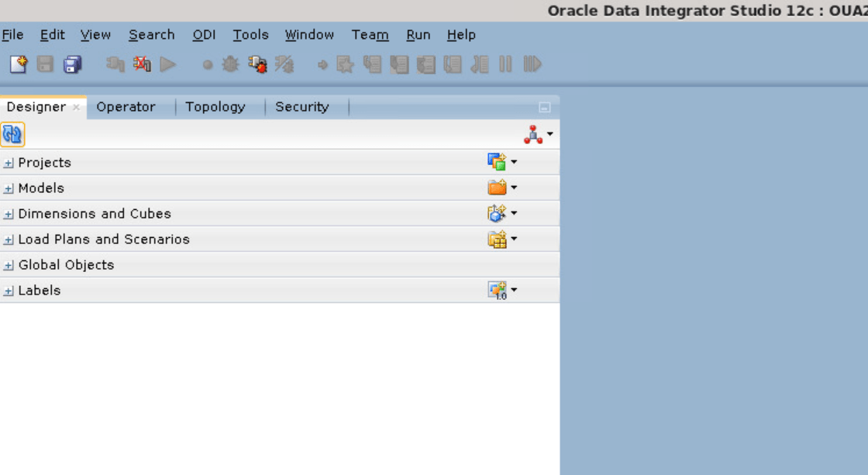Open the dropdown arrow next to the Models icon

(x=514, y=187)
